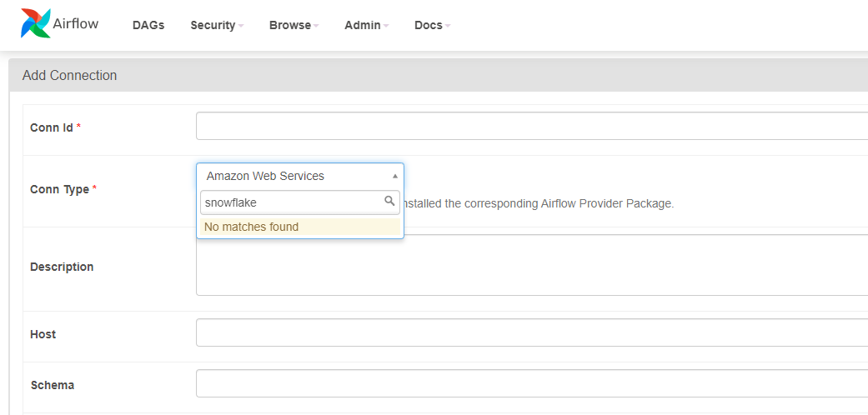Expand the Security menu
The height and width of the screenshot is (415, 868).
tap(217, 25)
